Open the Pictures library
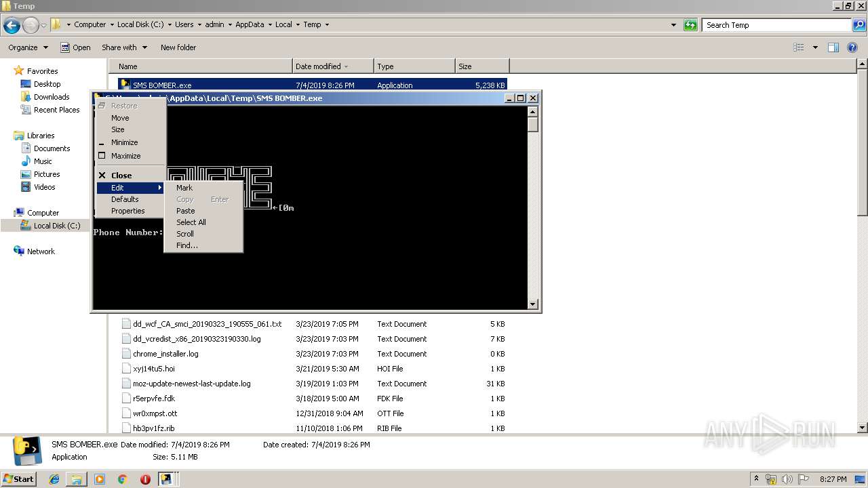Image resolution: width=868 pixels, height=488 pixels. [x=47, y=174]
